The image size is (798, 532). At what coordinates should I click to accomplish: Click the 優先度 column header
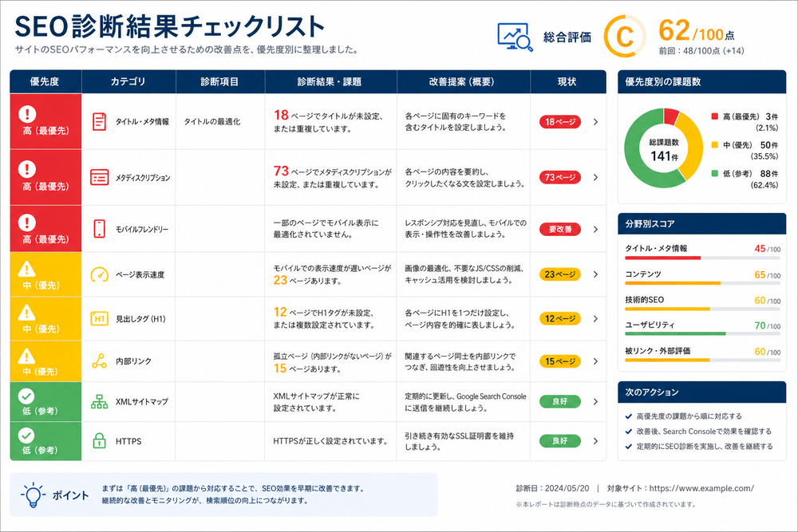pos(45,81)
